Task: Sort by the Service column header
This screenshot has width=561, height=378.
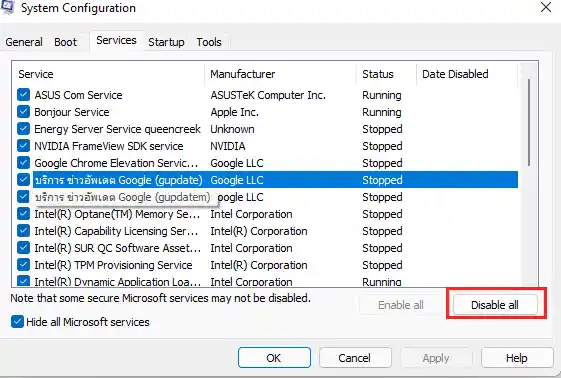Action: pos(108,74)
